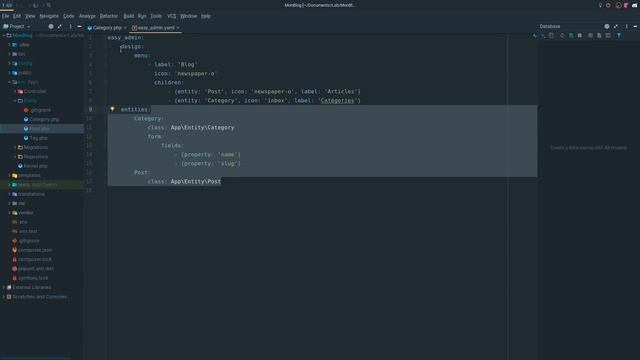Click the location pin tray icon at top right
Screen dimensions: 640x360
point(600,5)
